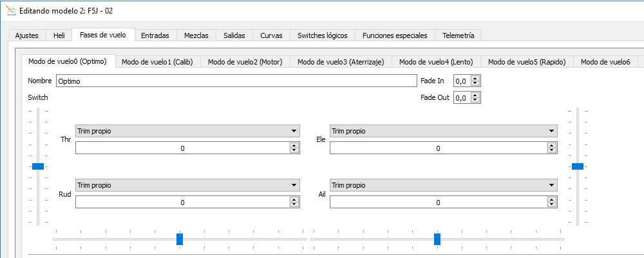Click the right vertical trim slider handle

[x=578, y=166]
